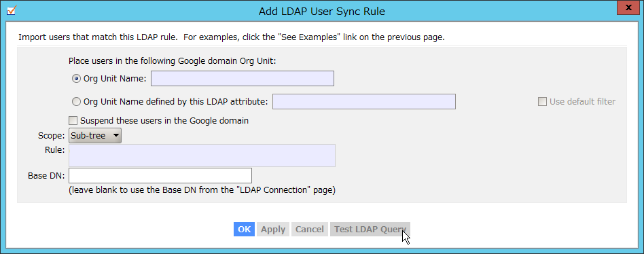This screenshot has width=644, height=254.
Task: Click the Add LDAP User Sync Rule title bar
Action: [321, 11]
